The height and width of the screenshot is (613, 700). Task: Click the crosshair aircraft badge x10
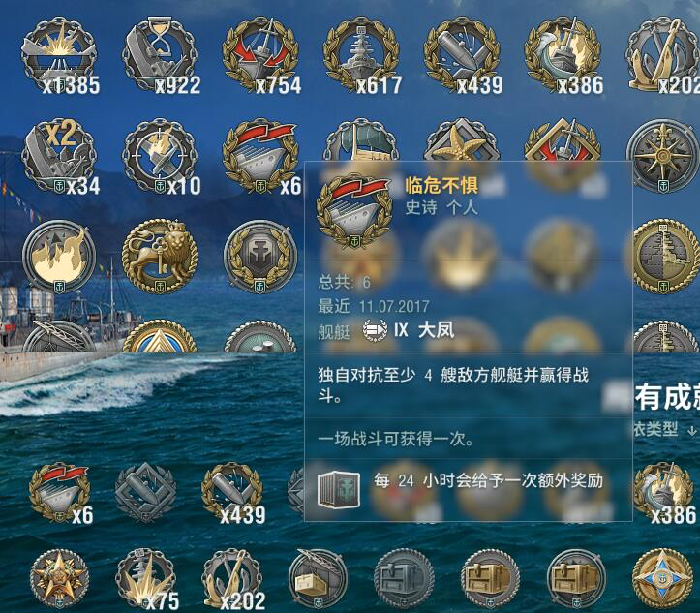[x=160, y=156]
